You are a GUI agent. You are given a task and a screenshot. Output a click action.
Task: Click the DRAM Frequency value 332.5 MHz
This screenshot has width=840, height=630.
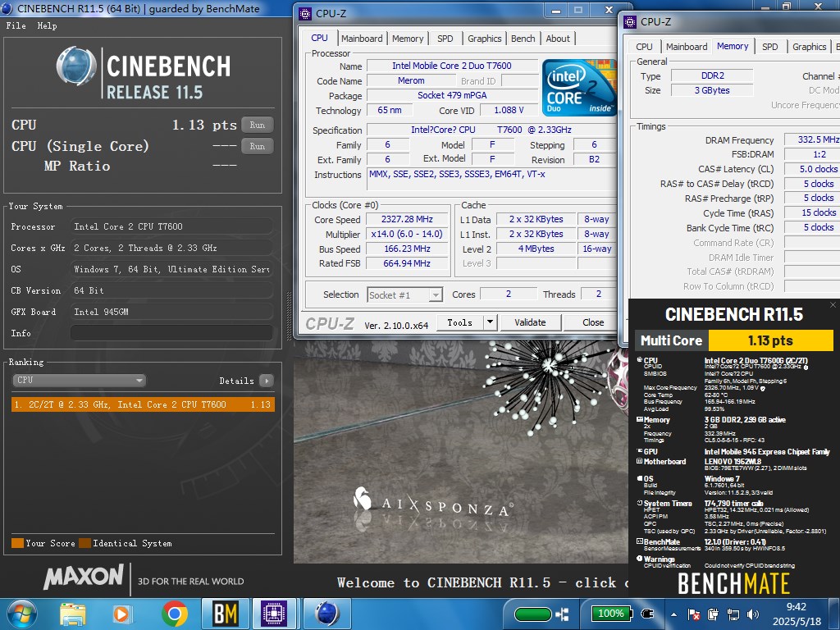pos(811,139)
